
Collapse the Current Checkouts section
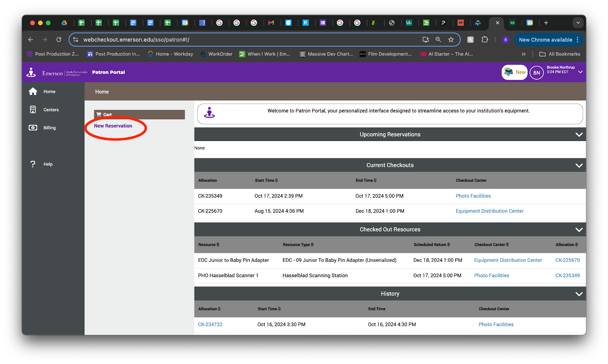(579, 165)
